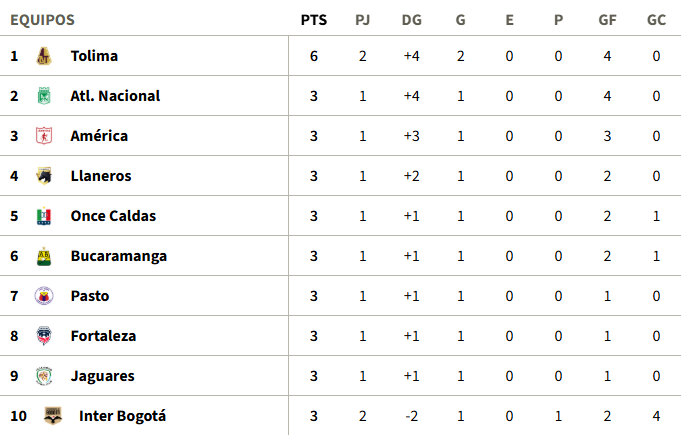Screen dimensions: 683x435
Task: Click the Inter Bogotá team logo
Action: (x=53, y=416)
